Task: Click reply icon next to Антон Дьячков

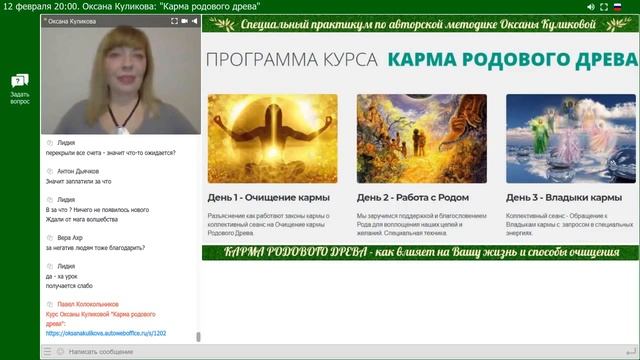Action: (50, 171)
